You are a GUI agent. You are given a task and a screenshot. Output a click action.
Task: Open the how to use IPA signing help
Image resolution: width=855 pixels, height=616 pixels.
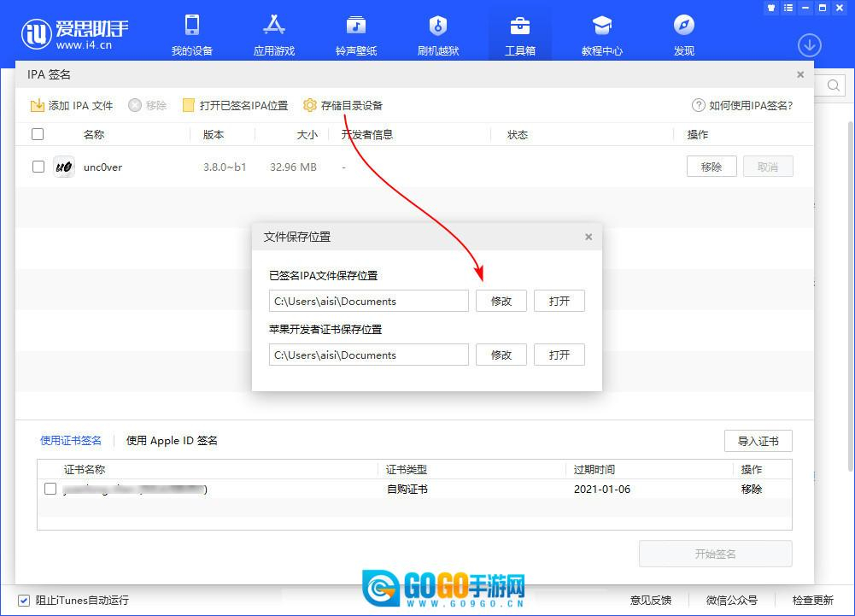click(x=741, y=106)
